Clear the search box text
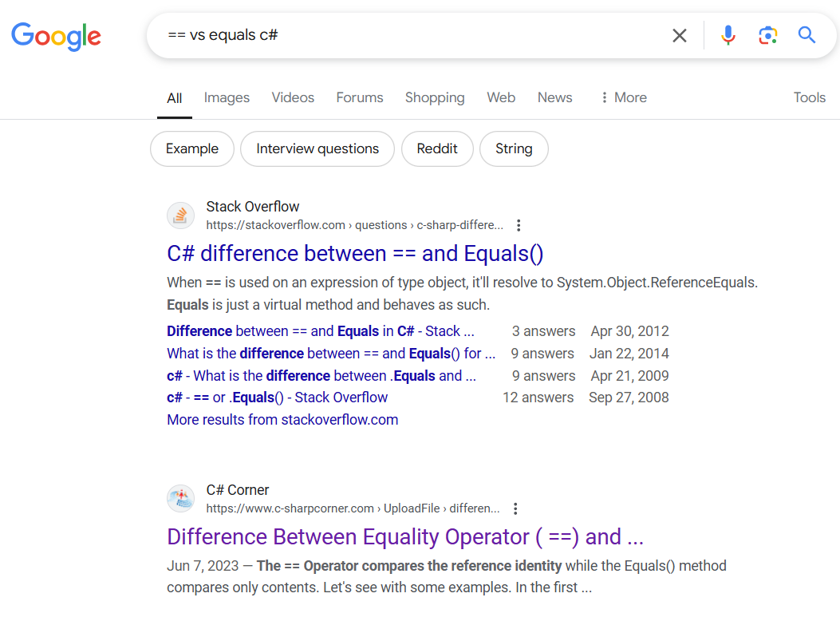Viewport: 840px width, 621px height. pyautogui.click(x=679, y=35)
